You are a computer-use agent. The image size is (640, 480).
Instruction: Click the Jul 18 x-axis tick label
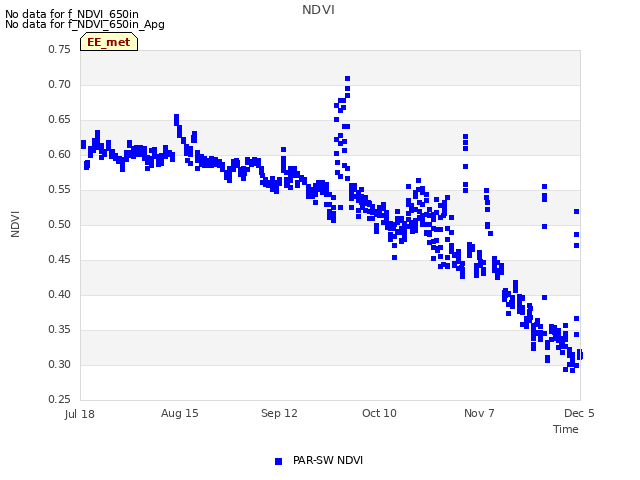point(80,414)
